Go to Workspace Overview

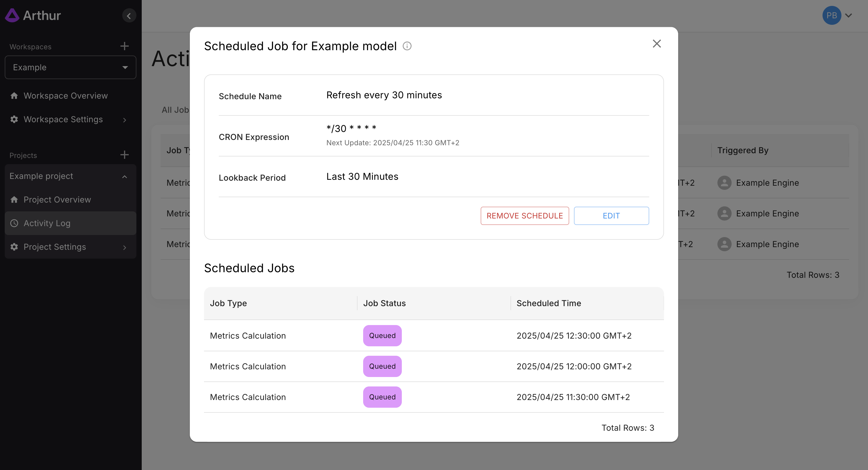click(65, 96)
